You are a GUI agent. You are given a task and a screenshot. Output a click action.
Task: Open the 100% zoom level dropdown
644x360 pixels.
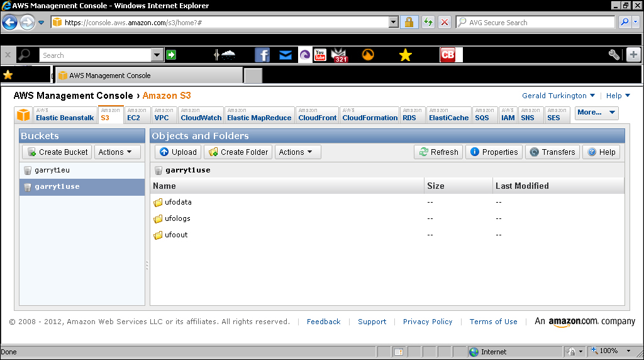click(x=629, y=351)
